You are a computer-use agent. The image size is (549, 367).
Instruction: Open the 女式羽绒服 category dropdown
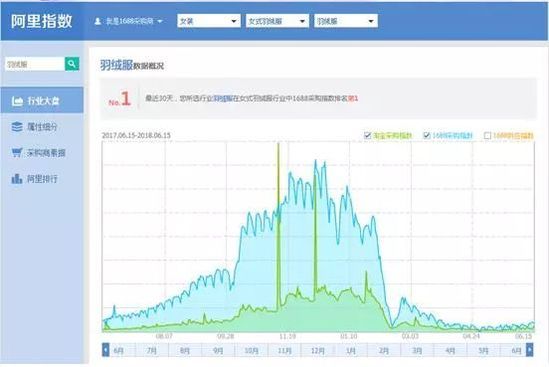click(277, 21)
